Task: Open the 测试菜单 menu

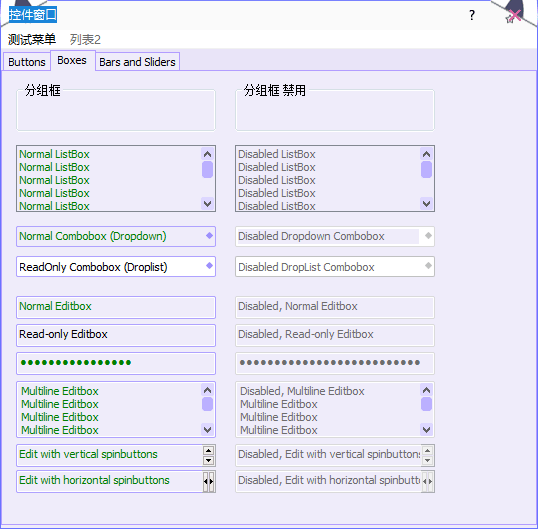Action: [x=32, y=39]
